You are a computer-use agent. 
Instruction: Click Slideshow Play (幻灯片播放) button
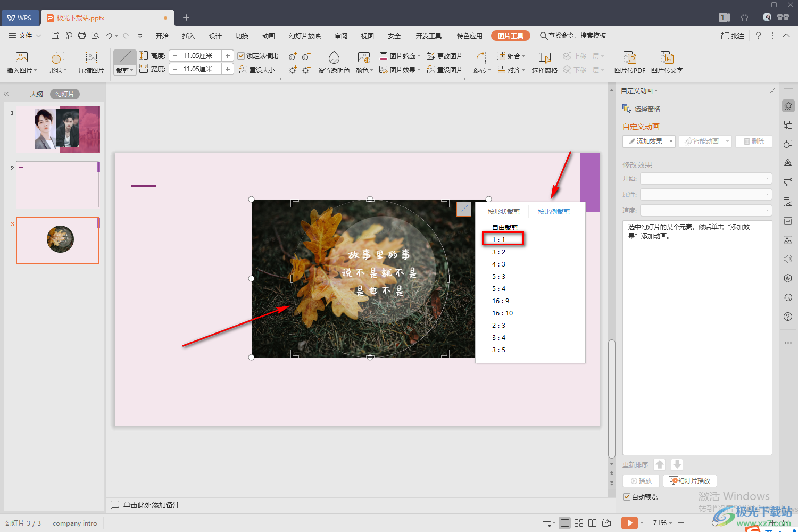[690, 481]
